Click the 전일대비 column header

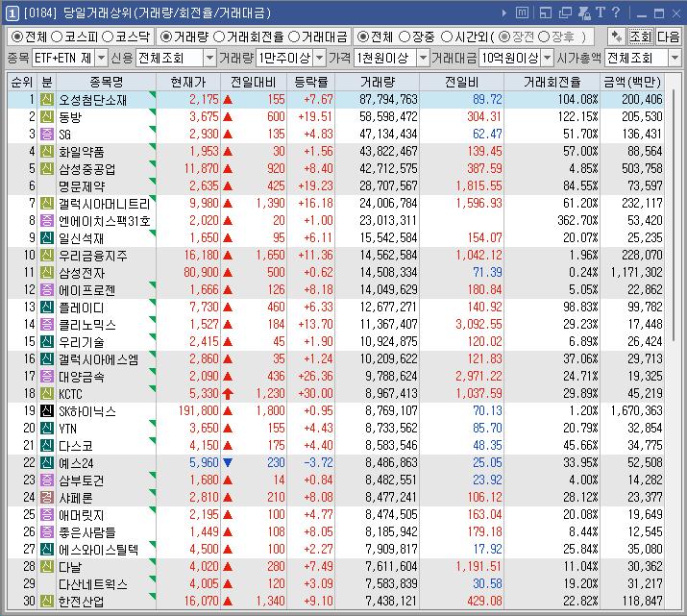[254, 82]
